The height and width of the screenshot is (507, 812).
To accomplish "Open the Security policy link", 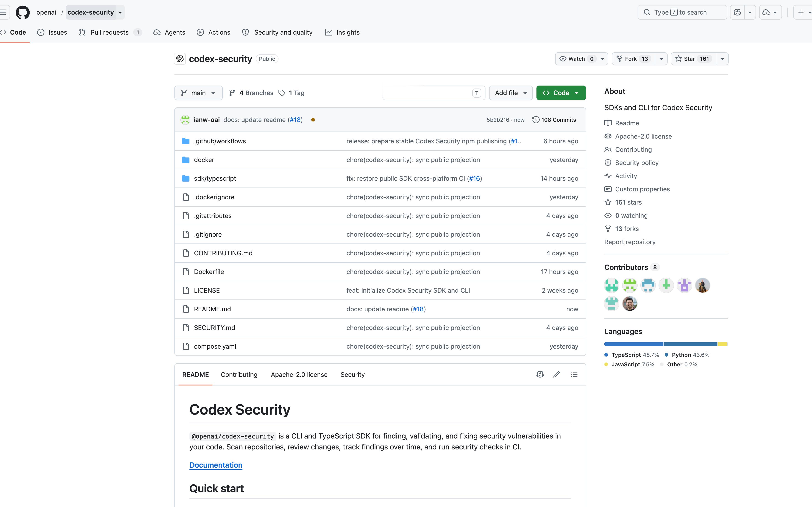I will [631, 163].
